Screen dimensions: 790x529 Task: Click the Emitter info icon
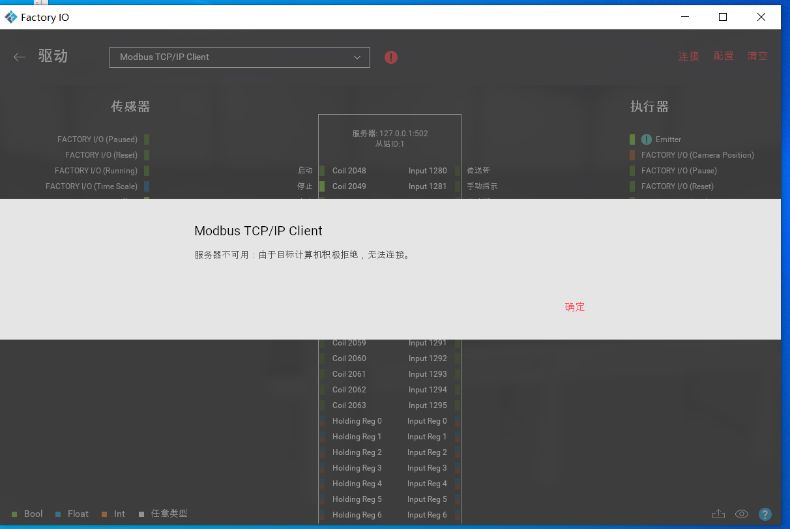pos(646,140)
